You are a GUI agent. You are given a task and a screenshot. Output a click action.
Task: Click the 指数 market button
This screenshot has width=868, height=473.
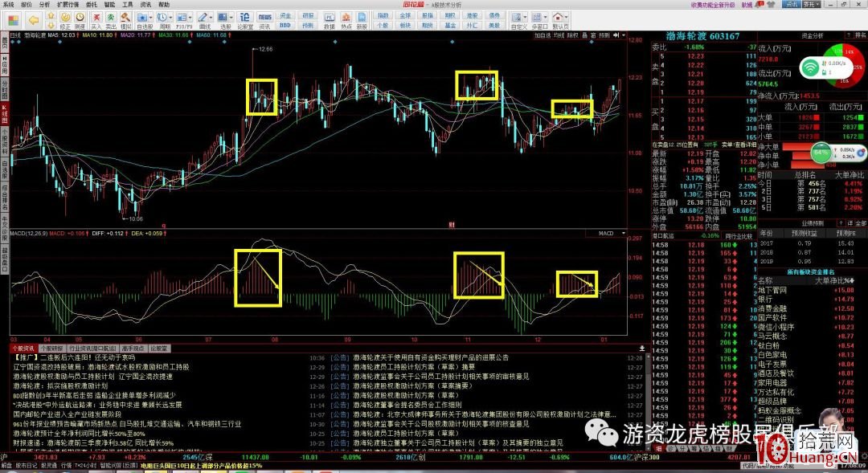383,16
